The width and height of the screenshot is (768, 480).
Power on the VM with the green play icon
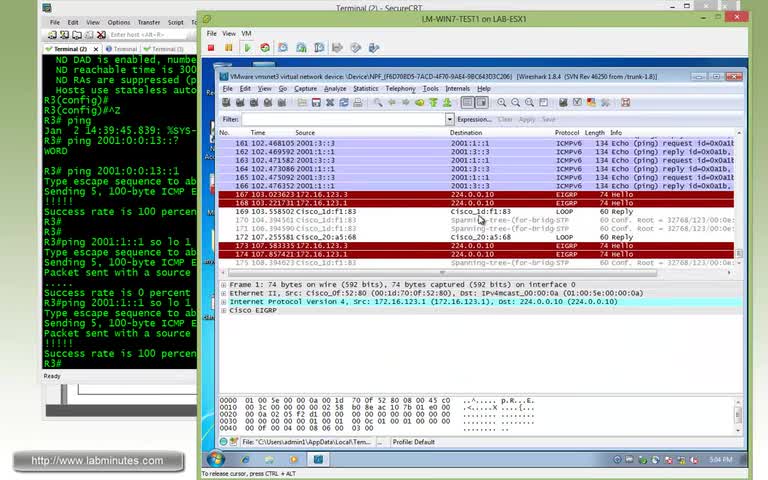(247, 48)
